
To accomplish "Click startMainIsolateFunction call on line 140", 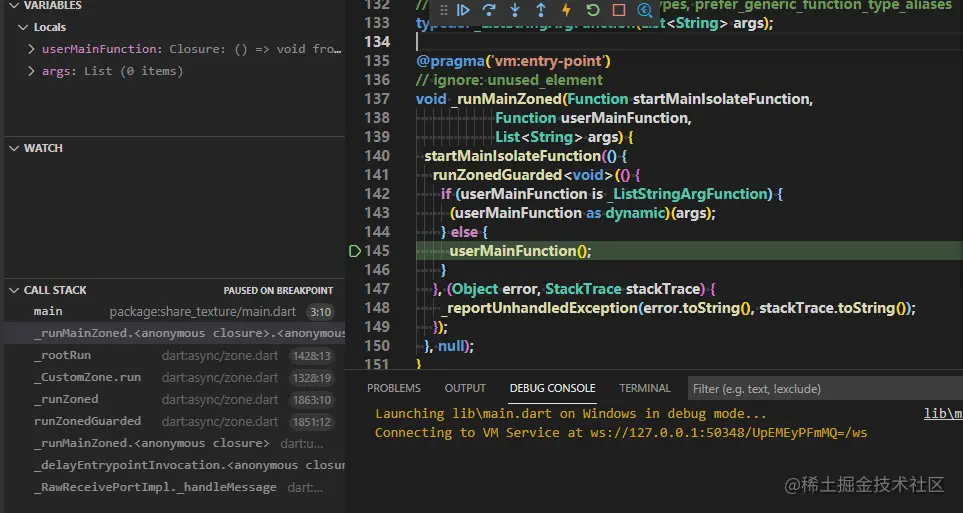I will pos(512,156).
